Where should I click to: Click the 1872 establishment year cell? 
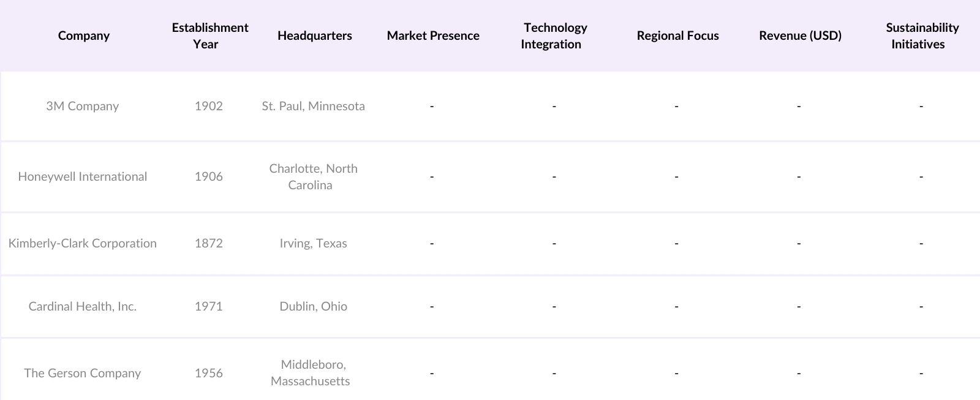point(209,243)
